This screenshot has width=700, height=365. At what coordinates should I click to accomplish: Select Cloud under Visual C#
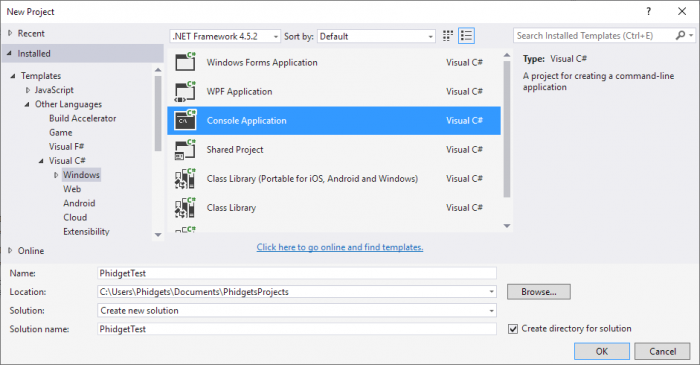pos(75,217)
